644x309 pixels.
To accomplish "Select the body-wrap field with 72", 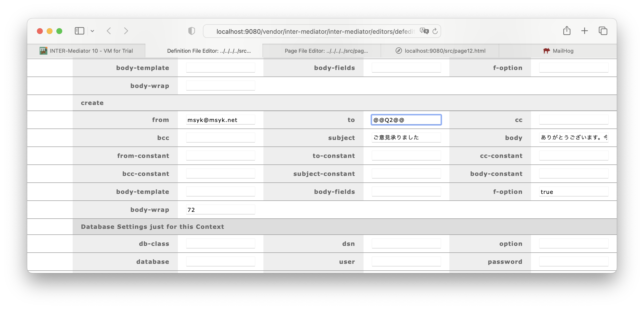I will 220,210.
